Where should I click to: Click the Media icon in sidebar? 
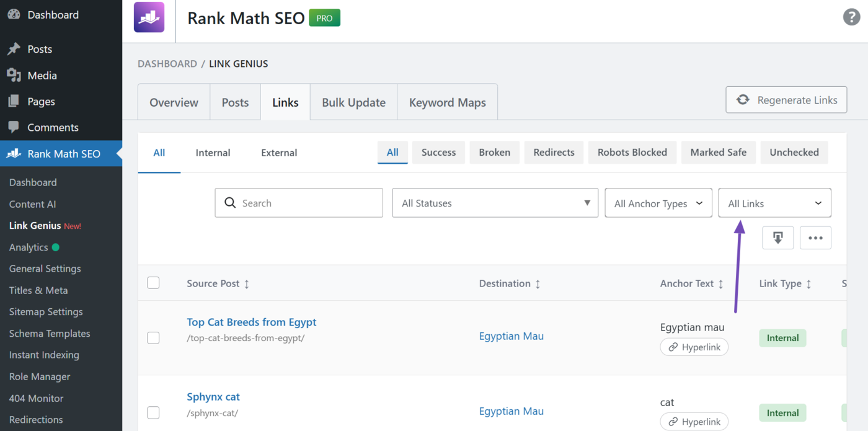[14, 75]
